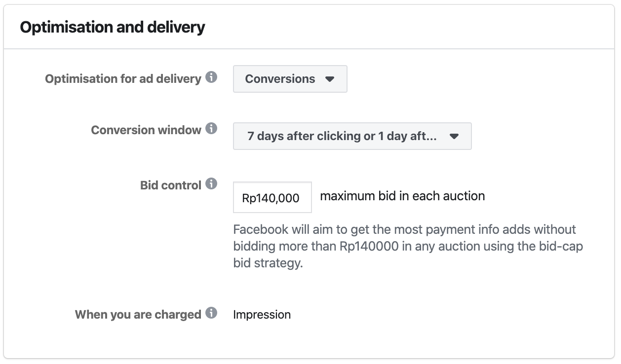Image resolution: width=621 pixels, height=364 pixels.
Task: Click the Optimisation and delivery heading
Action: point(112,27)
